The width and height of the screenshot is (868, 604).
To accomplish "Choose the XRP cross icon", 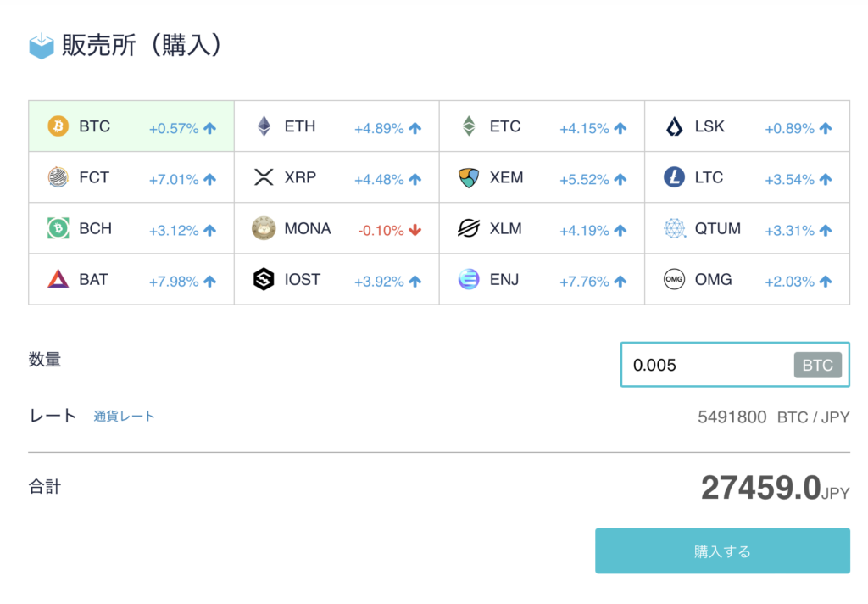I will point(264,177).
